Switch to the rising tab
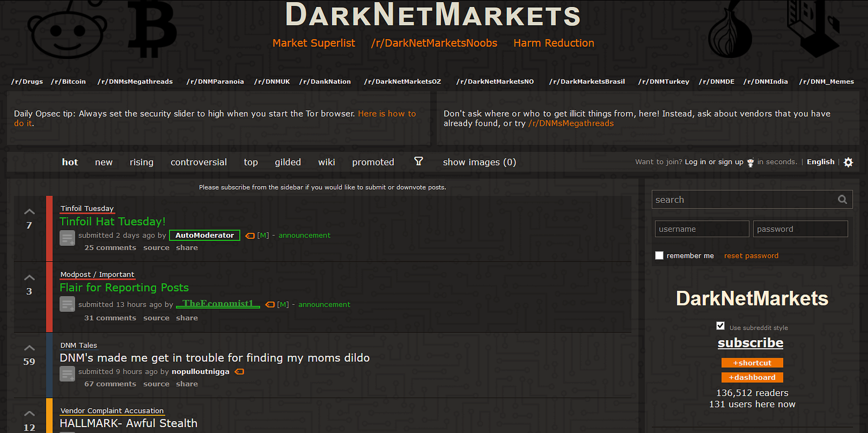The image size is (868, 433). [142, 162]
